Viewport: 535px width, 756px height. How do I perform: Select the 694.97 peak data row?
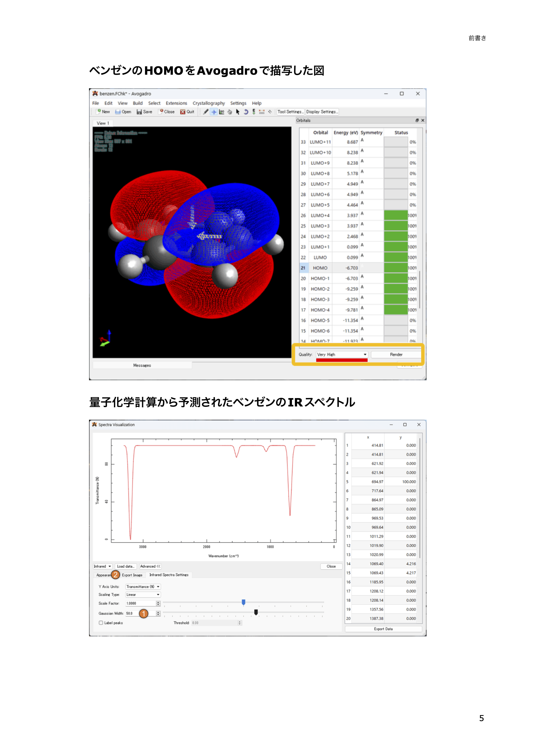[381, 482]
